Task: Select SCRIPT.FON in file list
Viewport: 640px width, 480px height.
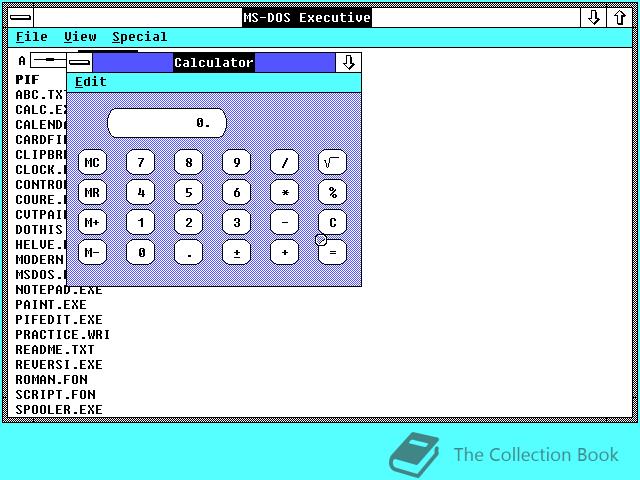Action: [55, 395]
